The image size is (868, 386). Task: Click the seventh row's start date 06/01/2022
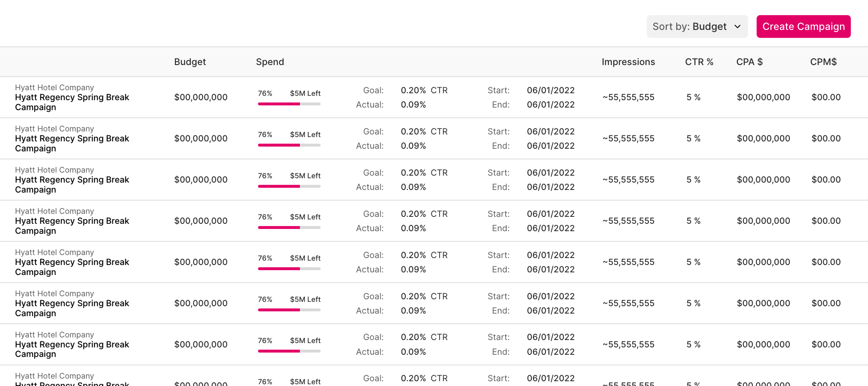pyautogui.click(x=551, y=337)
